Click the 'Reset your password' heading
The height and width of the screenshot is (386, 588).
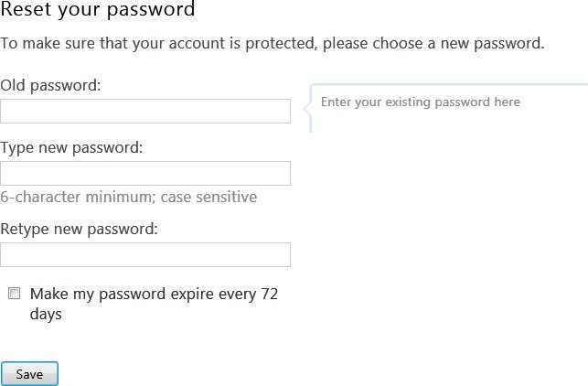[x=98, y=11]
